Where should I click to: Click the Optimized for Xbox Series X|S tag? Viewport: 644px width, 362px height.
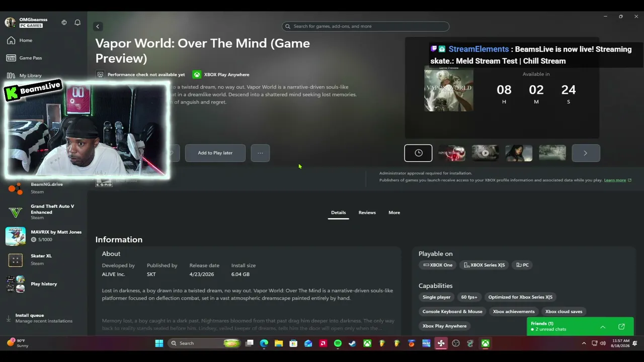click(x=520, y=297)
